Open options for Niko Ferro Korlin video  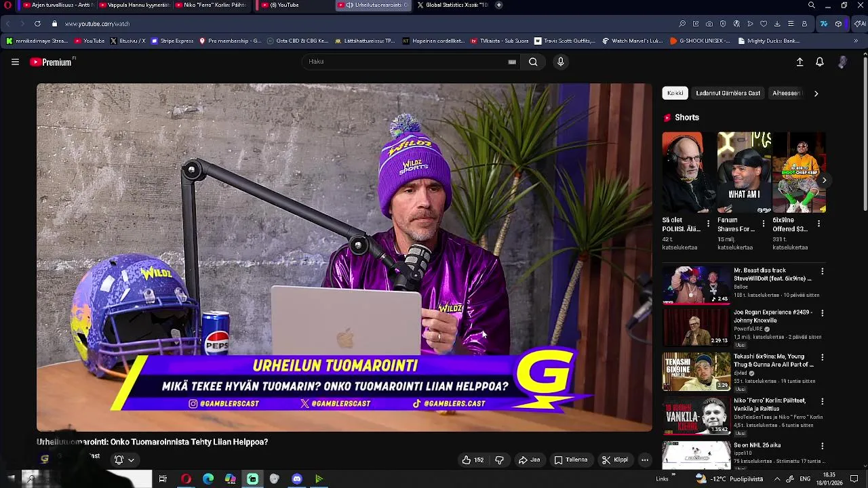822,401
